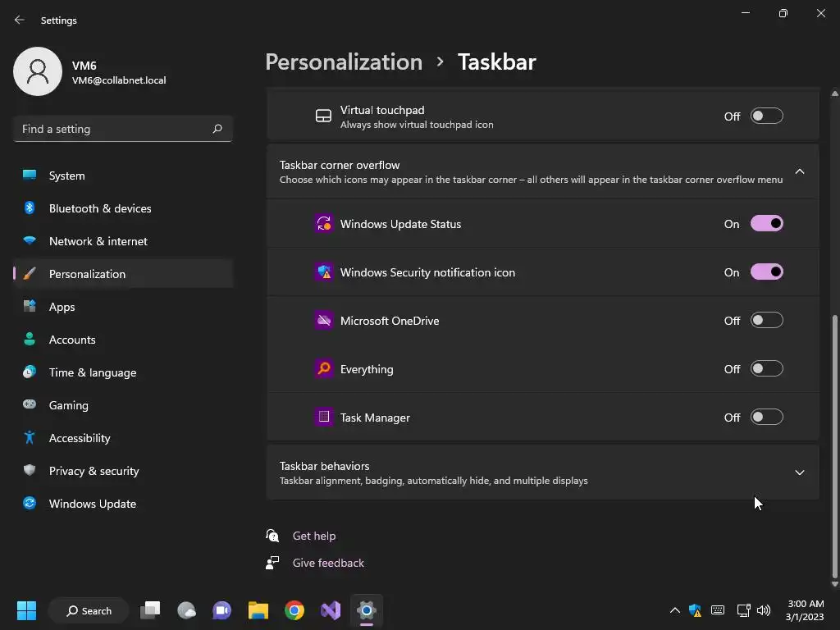
Task: Open the Give feedback link
Action: pyautogui.click(x=328, y=563)
